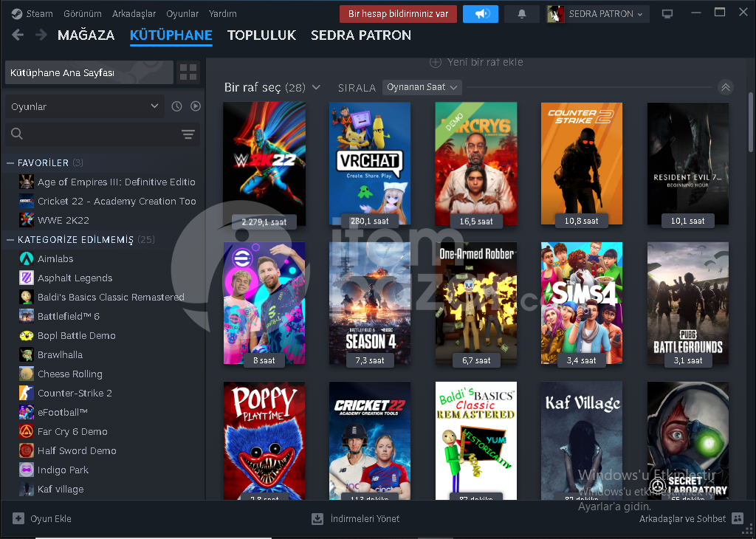
Task: Click Yeni bir raf ekle text
Action: click(485, 62)
